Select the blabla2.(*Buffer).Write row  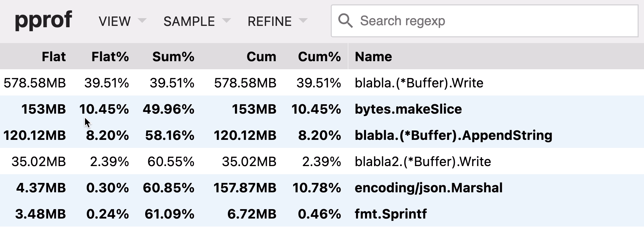322,161
